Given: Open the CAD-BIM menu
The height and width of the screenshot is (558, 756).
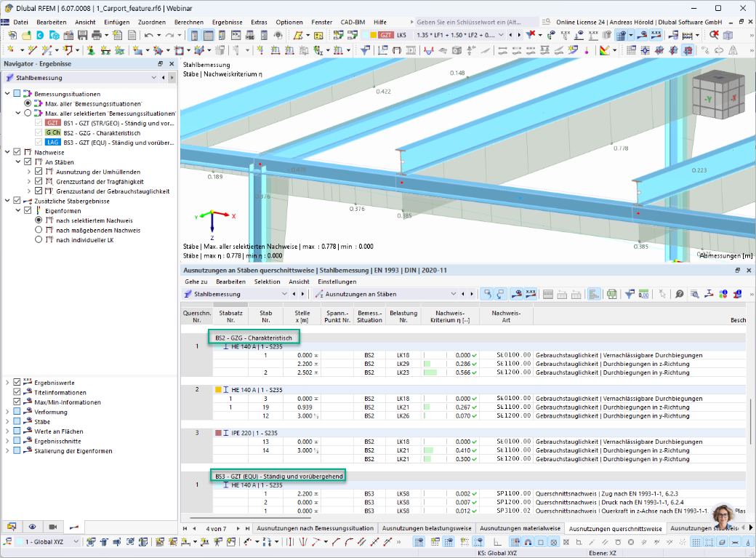Looking at the screenshot, I should [x=353, y=23].
